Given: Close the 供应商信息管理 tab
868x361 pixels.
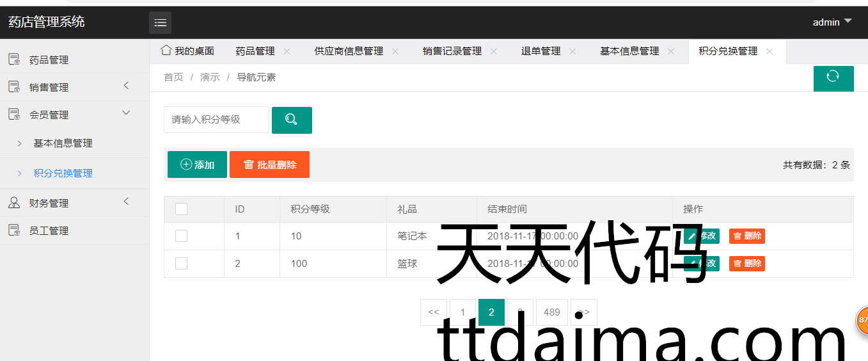Looking at the screenshot, I should pos(395,51).
